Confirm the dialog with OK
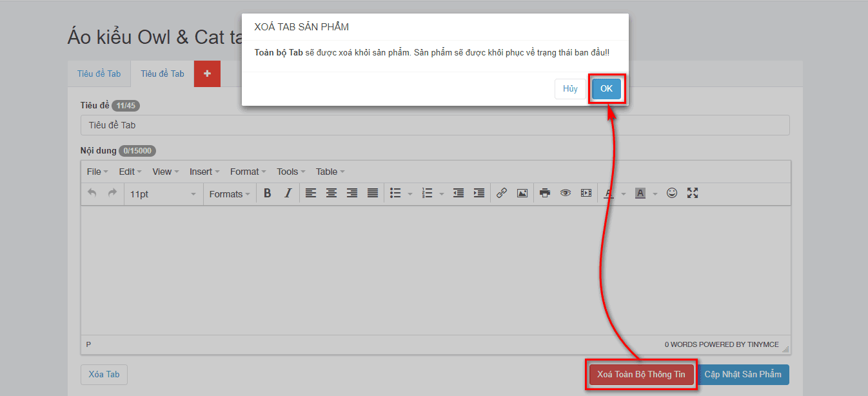This screenshot has width=868, height=396. pyautogui.click(x=606, y=89)
